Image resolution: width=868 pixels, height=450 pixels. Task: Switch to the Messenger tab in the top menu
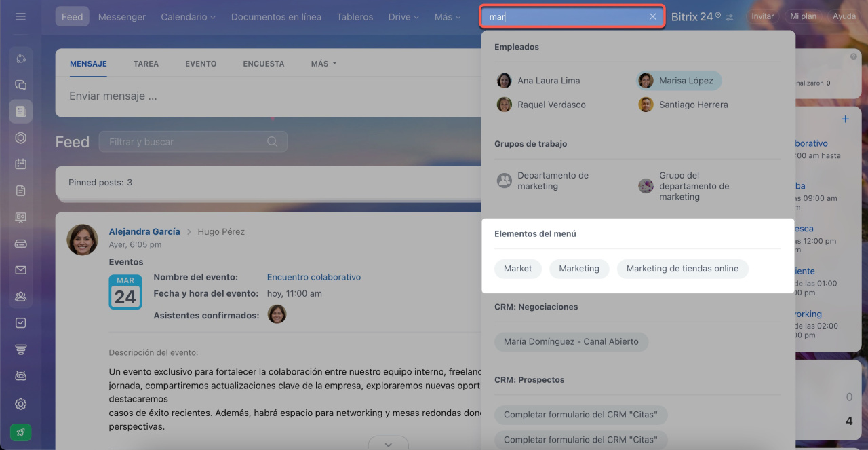tap(122, 17)
